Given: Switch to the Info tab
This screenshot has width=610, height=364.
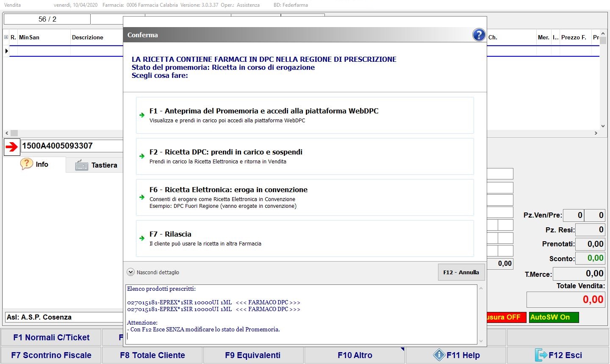Looking at the screenshot, I should (x=35, y=164).
